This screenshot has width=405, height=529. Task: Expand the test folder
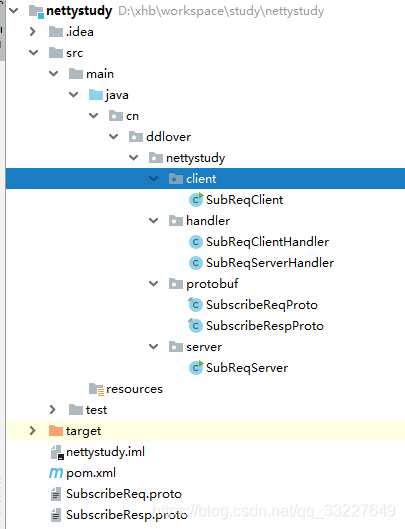click(x=53, y=410)
